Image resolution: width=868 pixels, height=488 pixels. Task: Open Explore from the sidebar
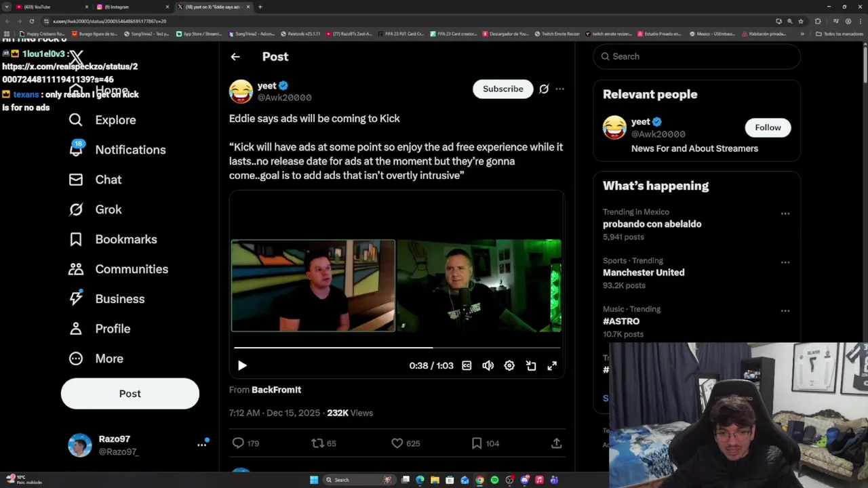102,120
